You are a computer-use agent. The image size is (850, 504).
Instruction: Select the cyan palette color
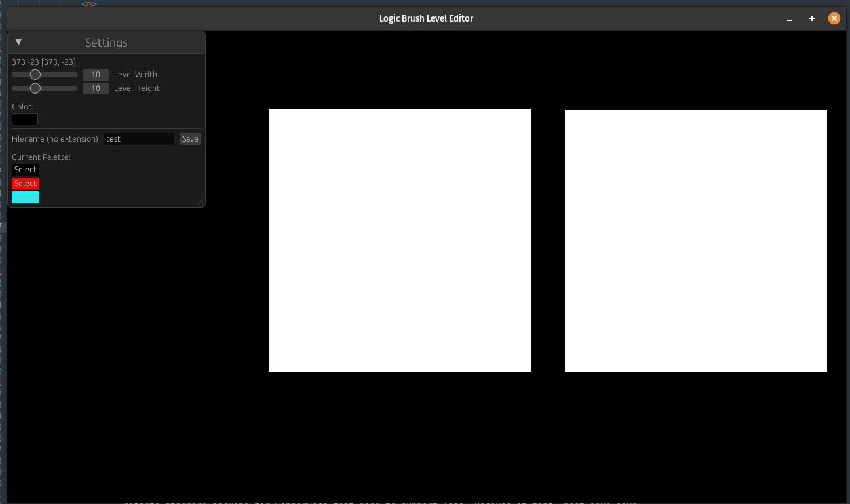[26, 197]
